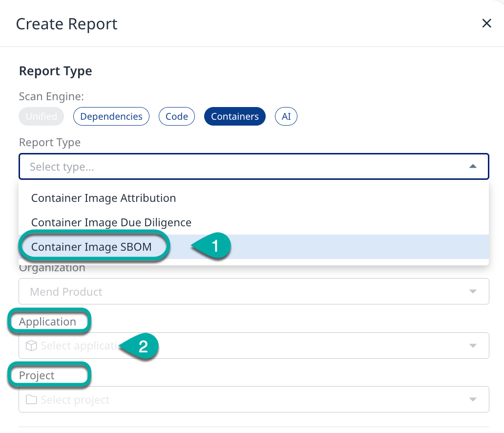Choose the AI scan engine chip
This screenshot has width=504, height=433.
[x=286, y=116]
